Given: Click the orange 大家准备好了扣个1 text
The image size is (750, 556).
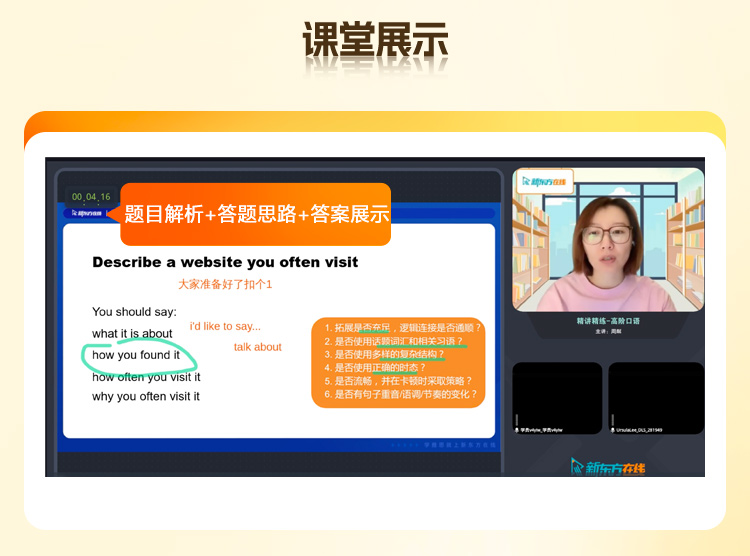Looking at the screenshot, I should tap(225, 285).
